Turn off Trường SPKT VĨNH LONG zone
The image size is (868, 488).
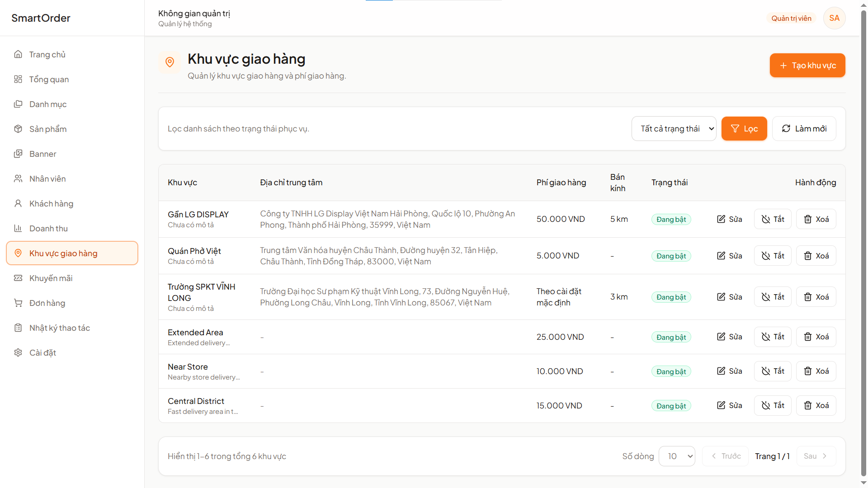point(773,297)
